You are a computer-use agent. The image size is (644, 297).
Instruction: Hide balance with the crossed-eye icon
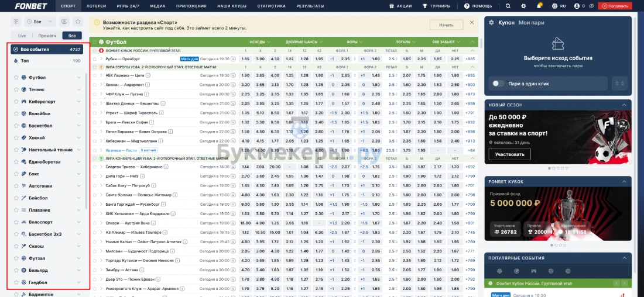591,6
